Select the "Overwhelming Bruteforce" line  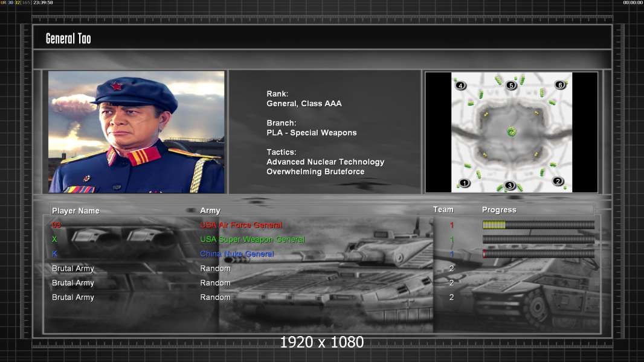(315, 172)
